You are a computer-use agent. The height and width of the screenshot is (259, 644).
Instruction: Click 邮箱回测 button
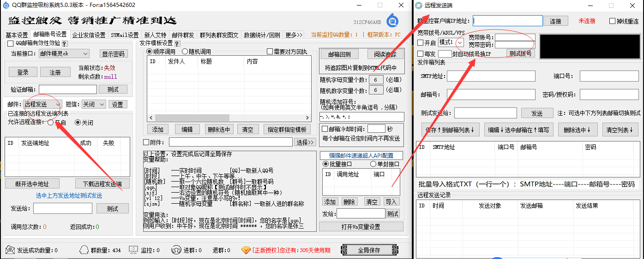coord(339,55)
